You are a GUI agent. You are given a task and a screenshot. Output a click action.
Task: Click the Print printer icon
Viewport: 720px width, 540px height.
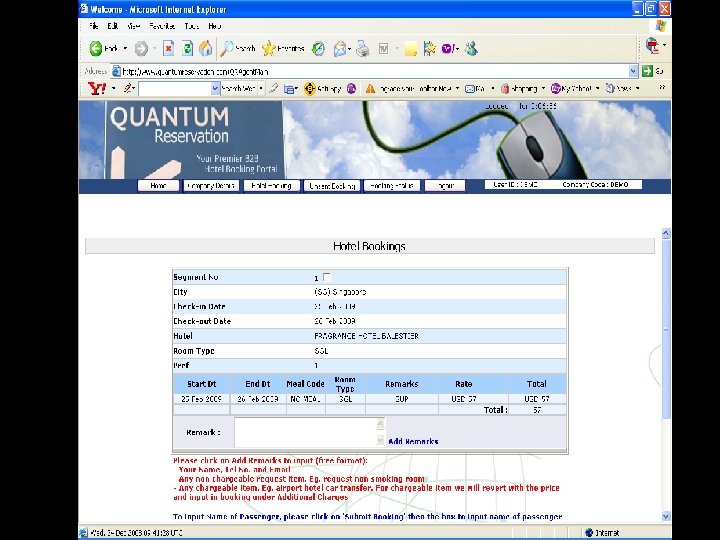point(363,48)
